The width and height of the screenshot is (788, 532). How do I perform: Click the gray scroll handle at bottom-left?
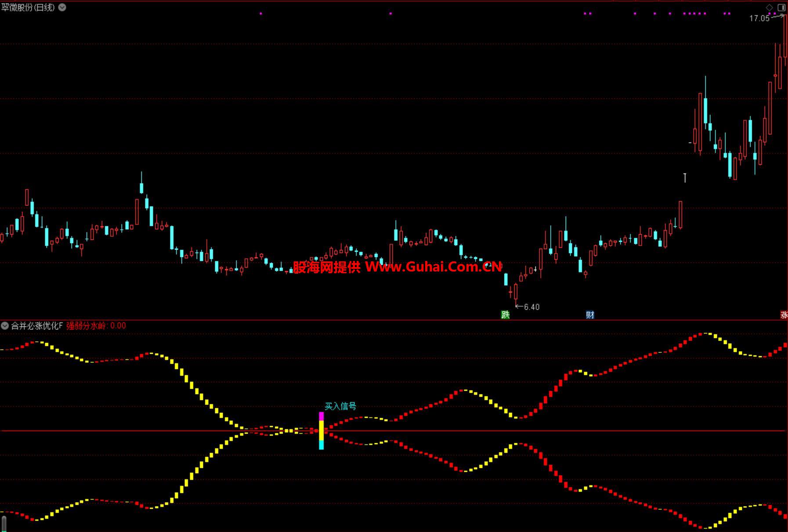(4, 524)
